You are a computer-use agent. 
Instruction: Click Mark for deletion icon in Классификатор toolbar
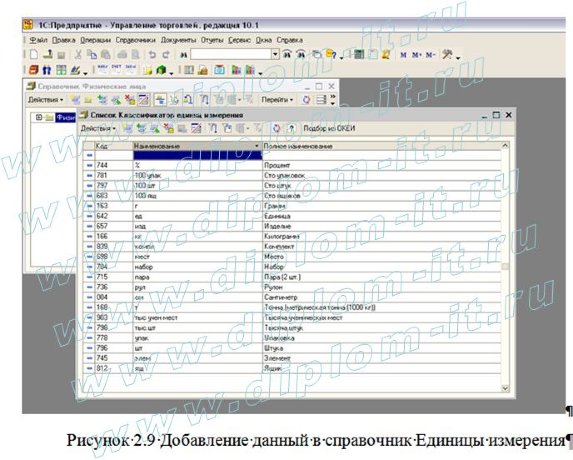(x=169, y=128)
